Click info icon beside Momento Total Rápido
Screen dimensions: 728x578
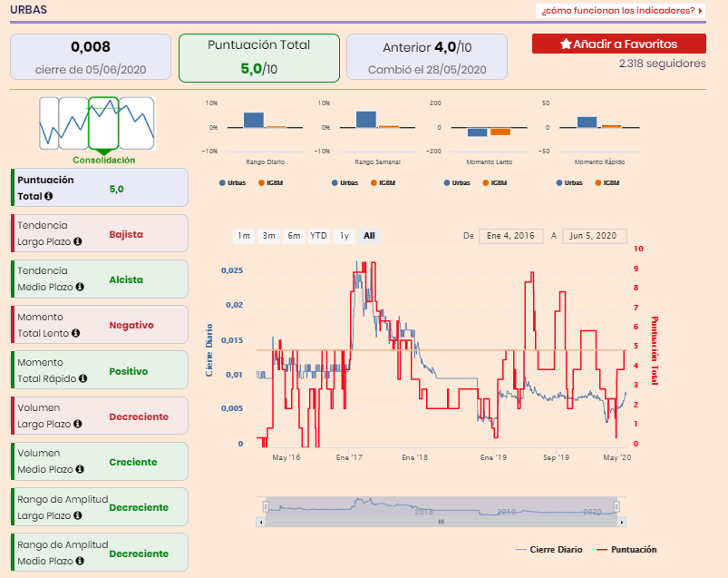(x=83, y=378)
